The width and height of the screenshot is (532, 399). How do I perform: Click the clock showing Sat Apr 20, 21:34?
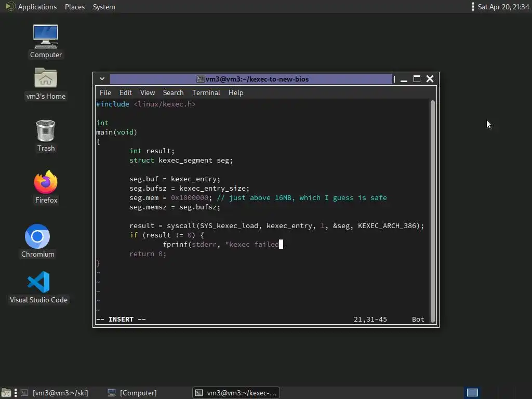503,7
